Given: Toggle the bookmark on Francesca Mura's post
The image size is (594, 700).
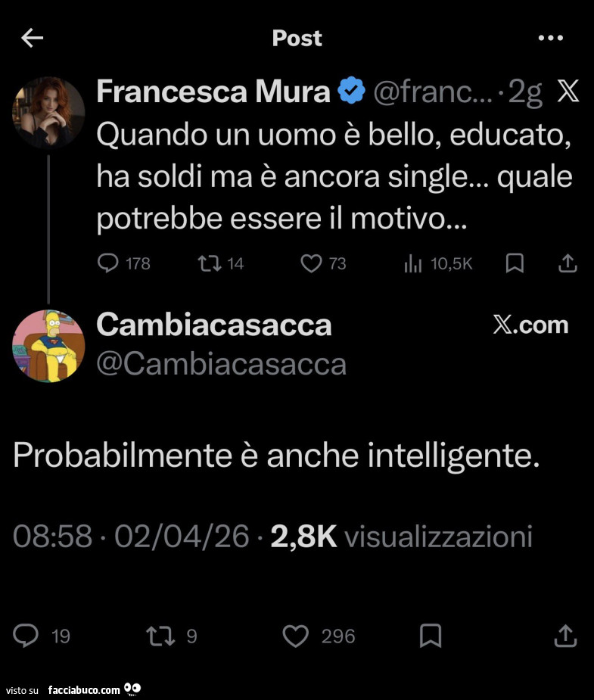Looking at the screenshot, I should tap(515, 263).
